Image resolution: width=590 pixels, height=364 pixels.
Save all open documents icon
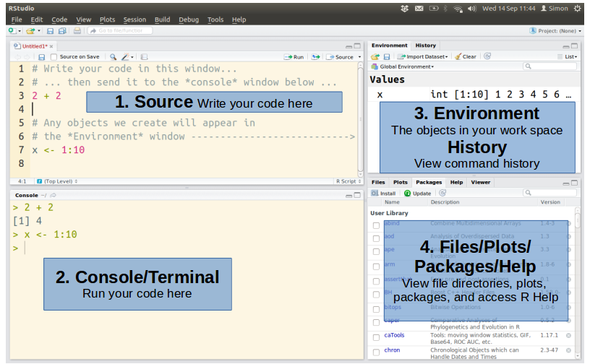tap(62, 31)
